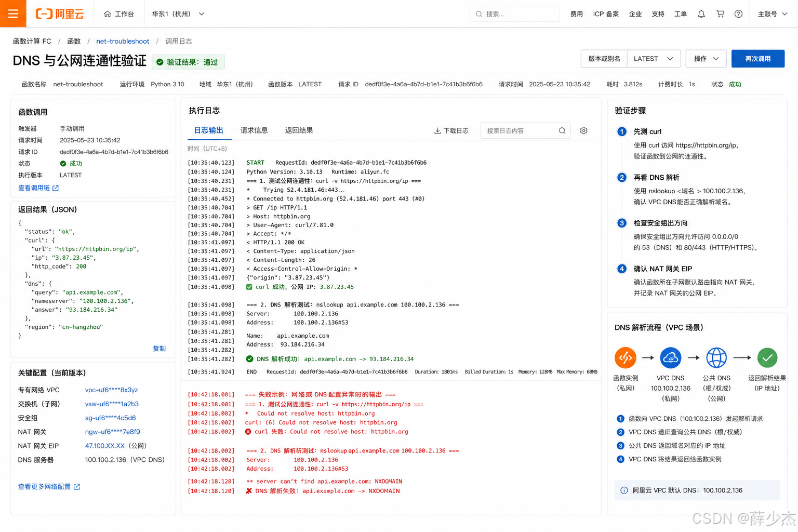Switch to the 日志输出 tab
Viewport: 798px width, 532px height.
pos(208,130)
